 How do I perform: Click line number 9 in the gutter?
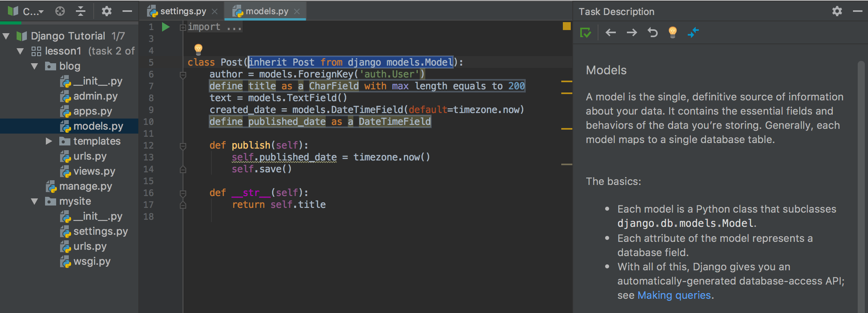coord(151,110)
